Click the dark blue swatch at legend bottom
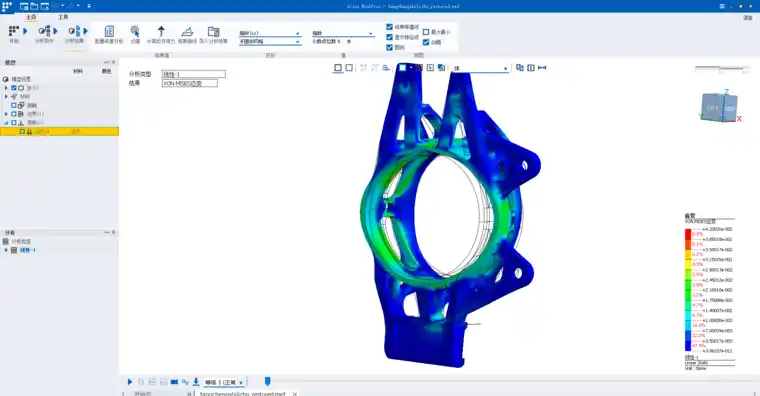 688,346
